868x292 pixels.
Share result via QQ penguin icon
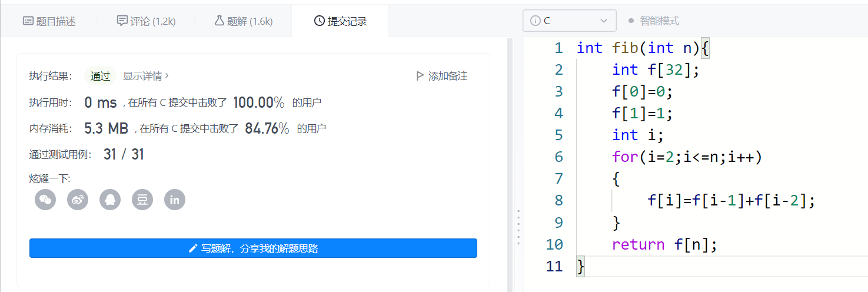[x=110, y=200]
